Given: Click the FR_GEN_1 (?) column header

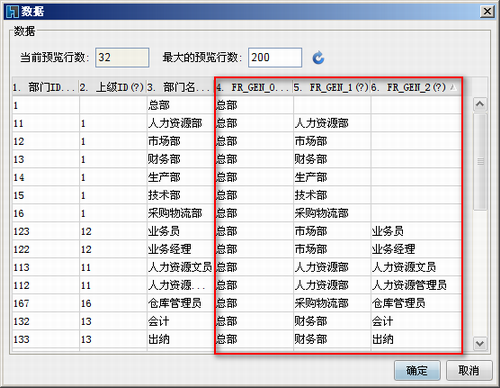Looking at the screenshot, I should tap(332, 87).
